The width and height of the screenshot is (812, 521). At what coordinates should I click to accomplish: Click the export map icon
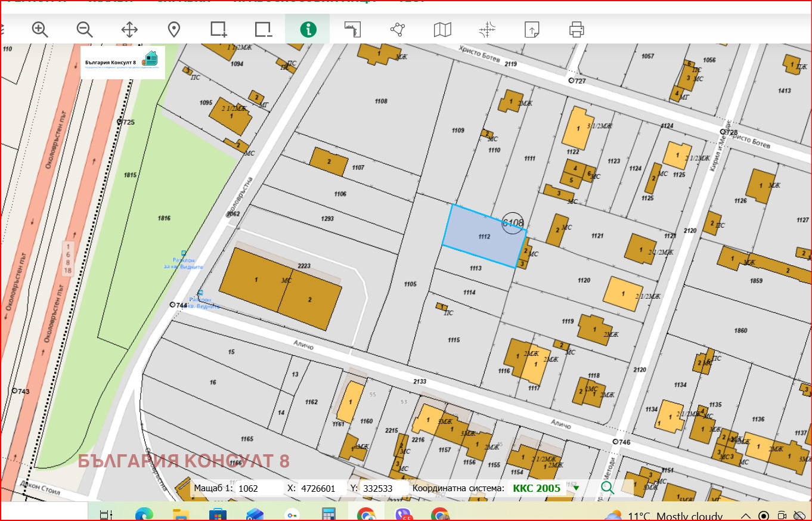click(532, 29)
